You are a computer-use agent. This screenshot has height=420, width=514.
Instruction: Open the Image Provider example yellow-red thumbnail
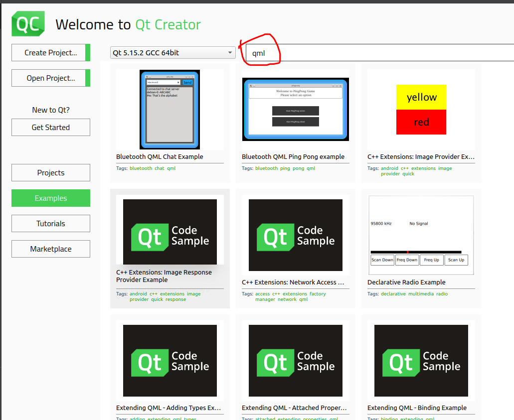[421, 110]
